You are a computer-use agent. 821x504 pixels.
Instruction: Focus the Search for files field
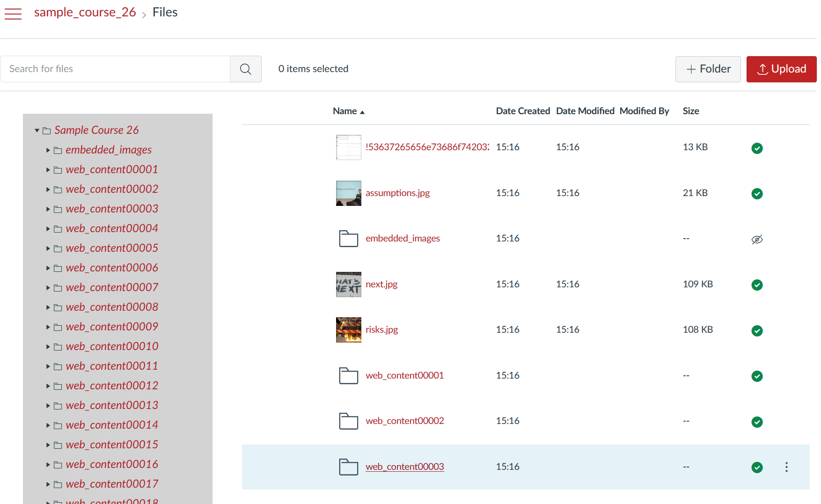pyautogui.click(x=115, y=69)
